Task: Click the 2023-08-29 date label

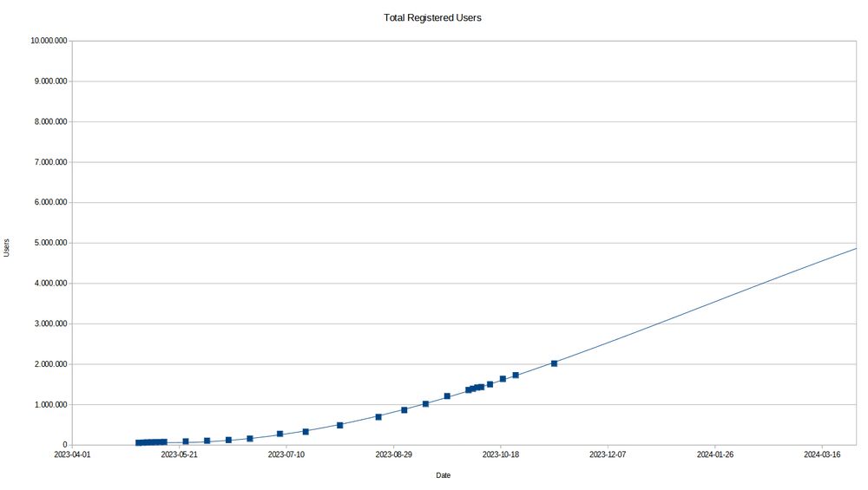Action: [x=393, y=454]
